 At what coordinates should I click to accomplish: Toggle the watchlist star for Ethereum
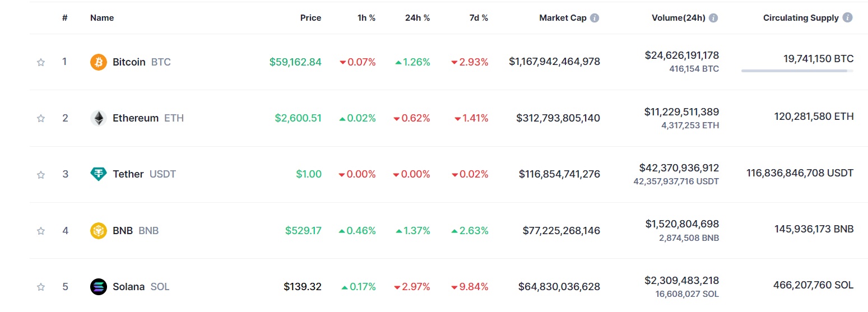point(40,118)
